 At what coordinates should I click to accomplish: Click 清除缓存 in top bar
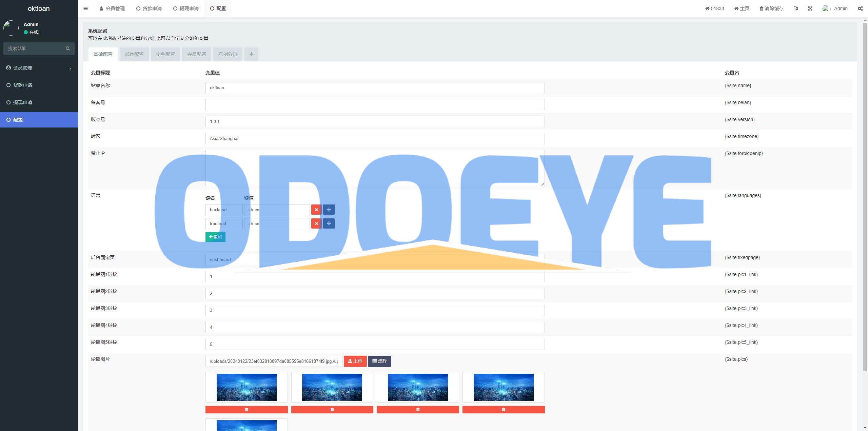[771, 8]
